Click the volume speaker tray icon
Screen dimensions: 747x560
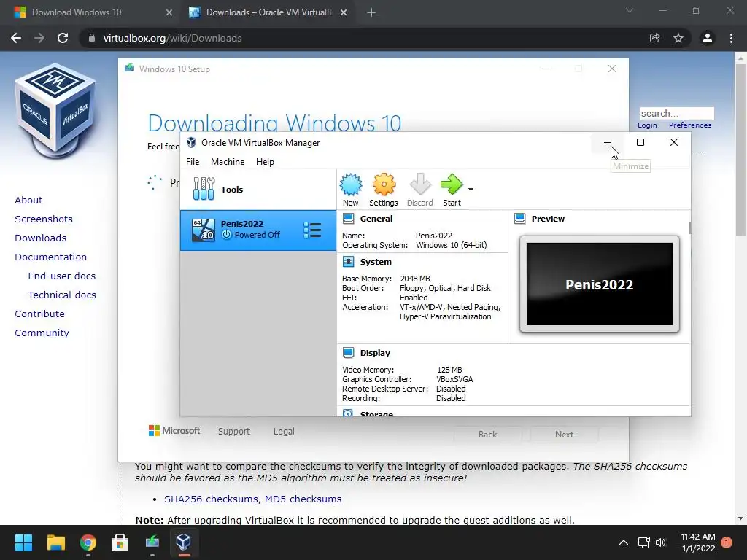tap(661, 542)
